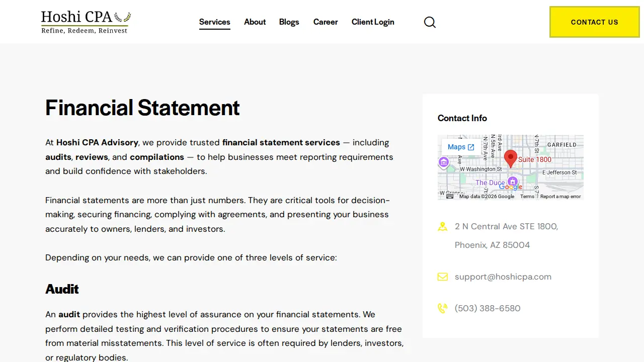Viewport: 644px width, 362px height.
Task: Click The Duce marker on map
Action: pos(512,182)
